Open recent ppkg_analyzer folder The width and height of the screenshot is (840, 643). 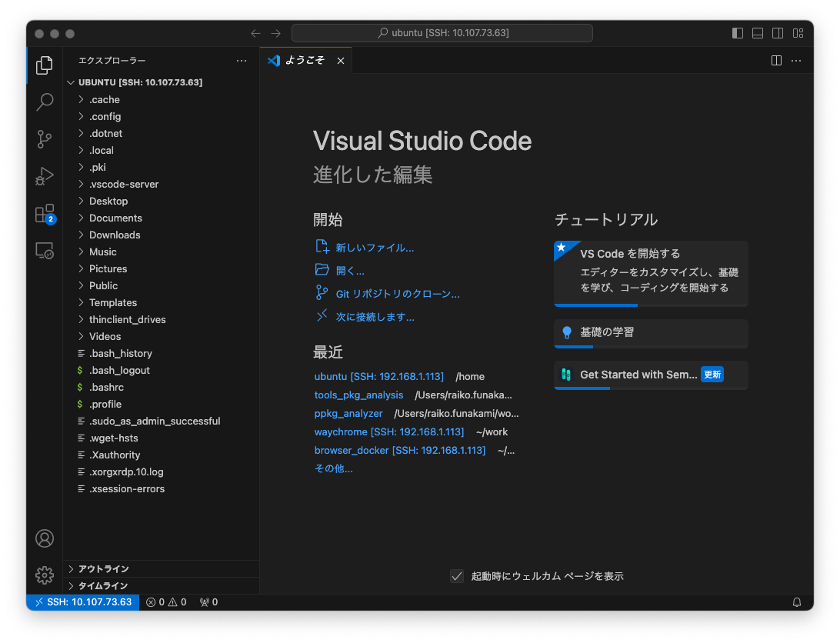[348, 414]
